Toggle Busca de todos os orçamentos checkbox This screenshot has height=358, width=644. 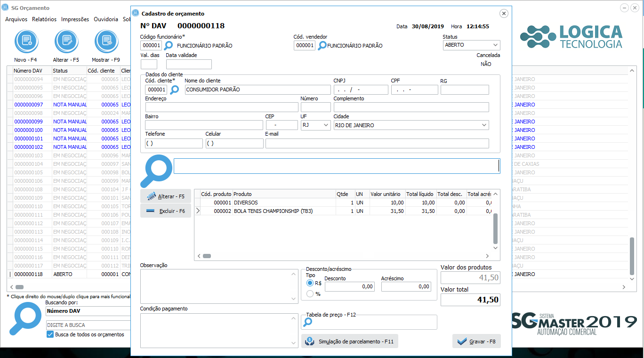[50, 334]
